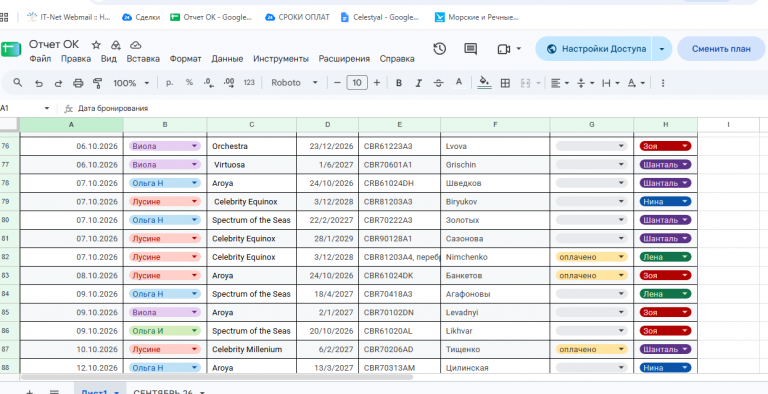Screen dimensions: 768x394
Task: Open the Формат menu
Action: pos(186,59)
